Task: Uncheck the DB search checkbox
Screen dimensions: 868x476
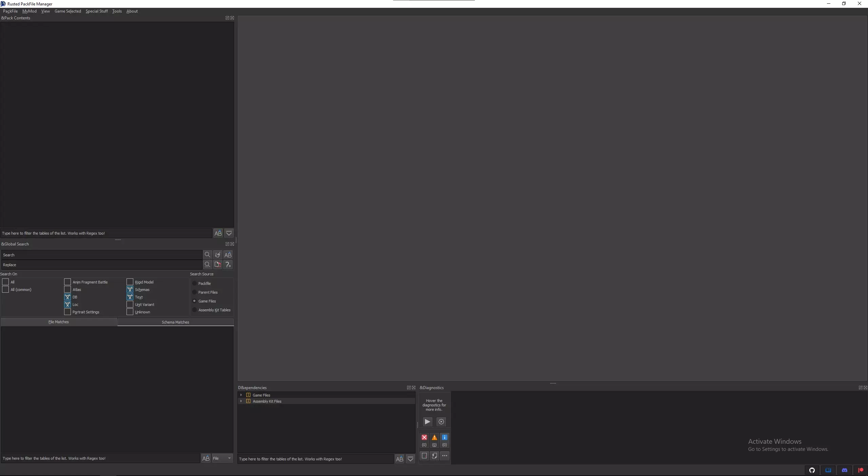Action: [x=67, y=297]
